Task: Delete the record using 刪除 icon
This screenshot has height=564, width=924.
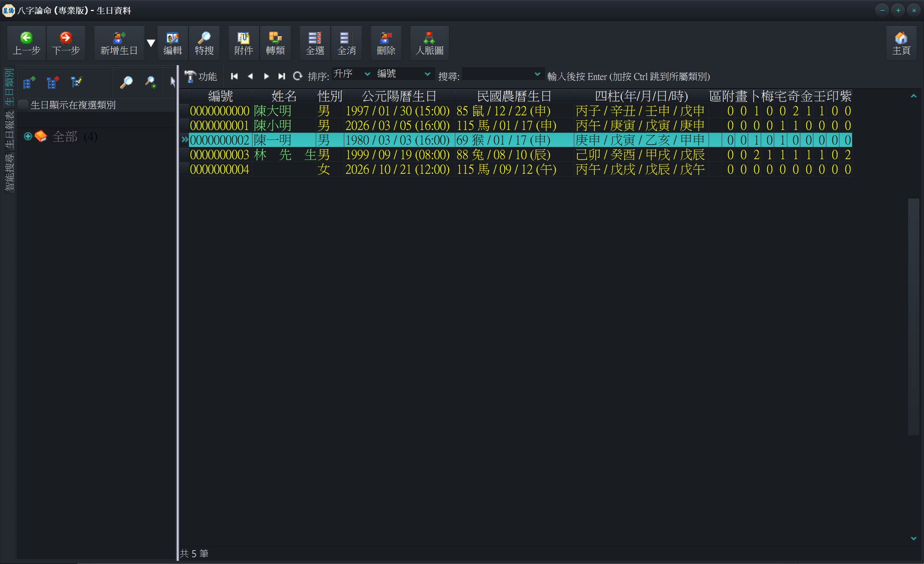Action: [x=386, y=43]
